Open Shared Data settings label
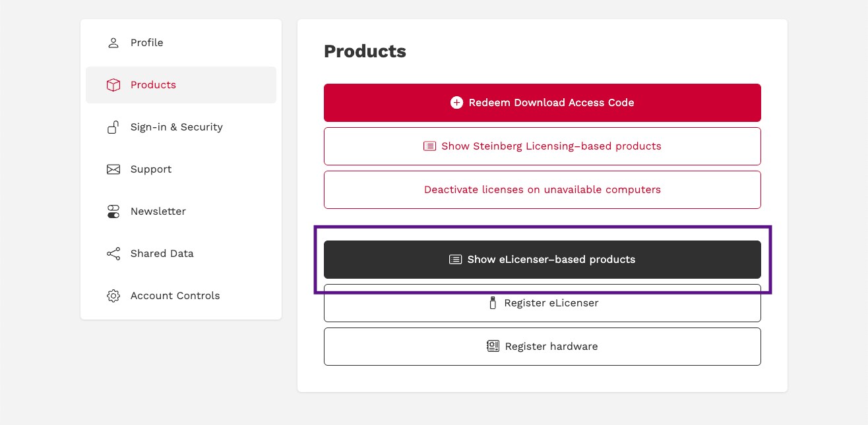 click(x=162, y=254)
